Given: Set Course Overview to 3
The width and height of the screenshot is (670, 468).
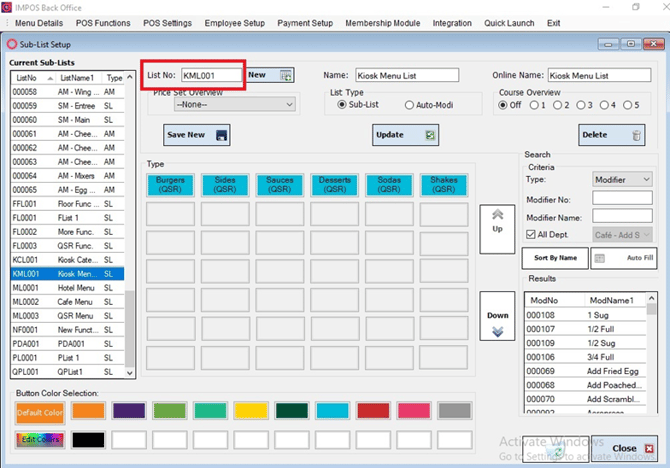Looking at the screenshot, I should point(580,105).
